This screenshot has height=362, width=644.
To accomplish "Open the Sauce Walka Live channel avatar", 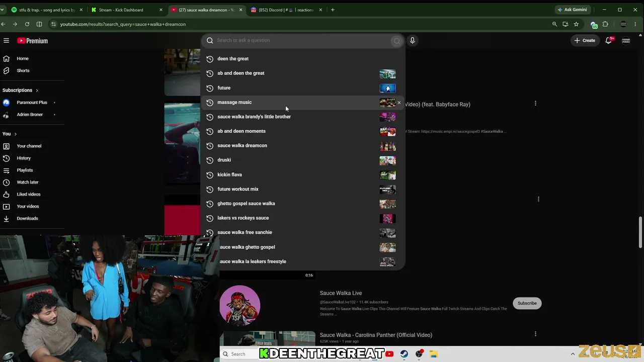I will coord(240,306).
